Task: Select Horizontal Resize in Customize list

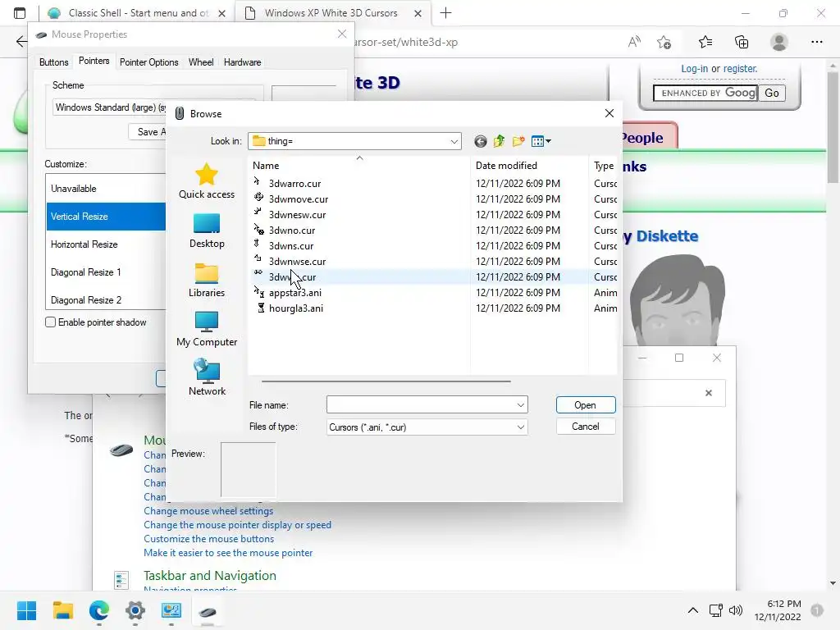Action: [x=106, y=244]
